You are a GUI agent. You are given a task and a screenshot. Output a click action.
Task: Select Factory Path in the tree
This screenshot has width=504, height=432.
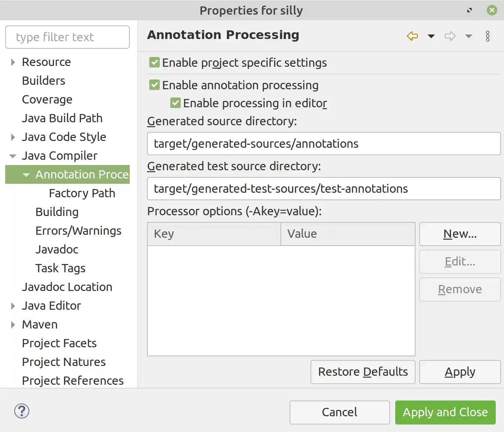(x=82, y=193)
